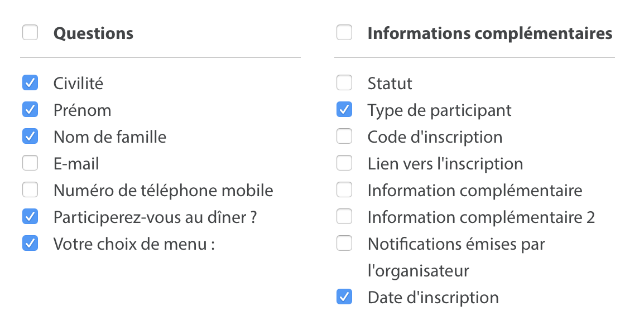
Task: Tick the Code d'inscription checkbox
Action: (344, 137)
